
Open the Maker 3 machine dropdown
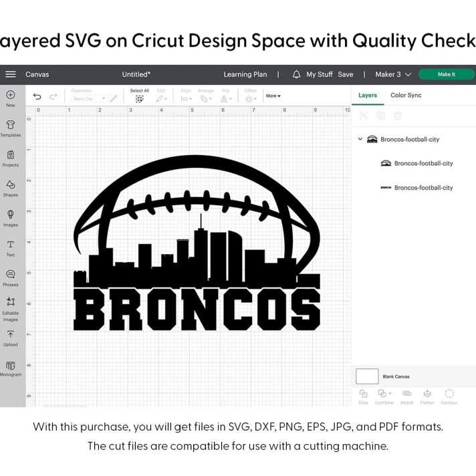(393, 74)
